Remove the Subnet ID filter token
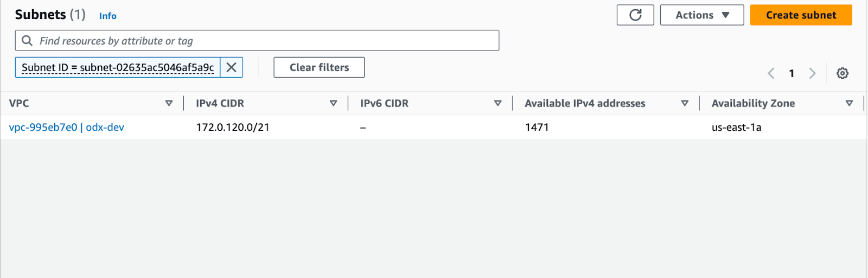 (232, 67)
